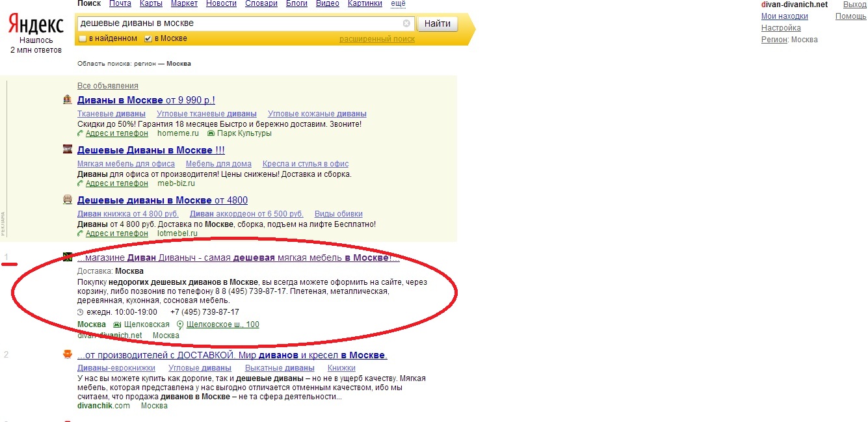Viewport: 868px width, 422px height.
Task: Change region via 'Регион' link
Action: [x=774, y=40]
